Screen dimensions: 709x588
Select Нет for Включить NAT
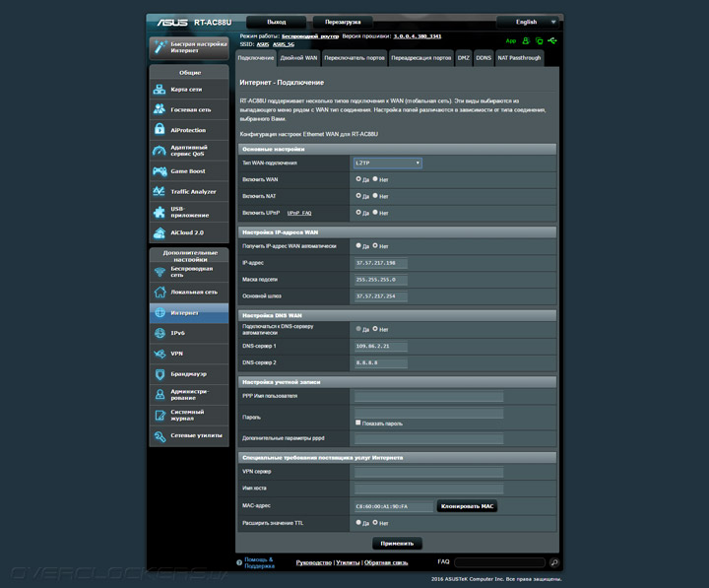375,195
